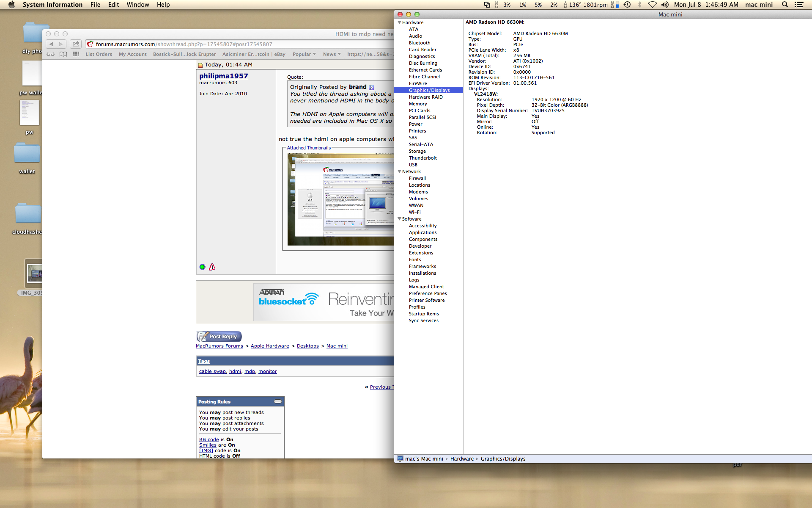Image resolution: width=812 pixels, height=508 pixels.
Task: Open Top Sites grid icon
Action: pyautogui.click(x=76, y=54)
